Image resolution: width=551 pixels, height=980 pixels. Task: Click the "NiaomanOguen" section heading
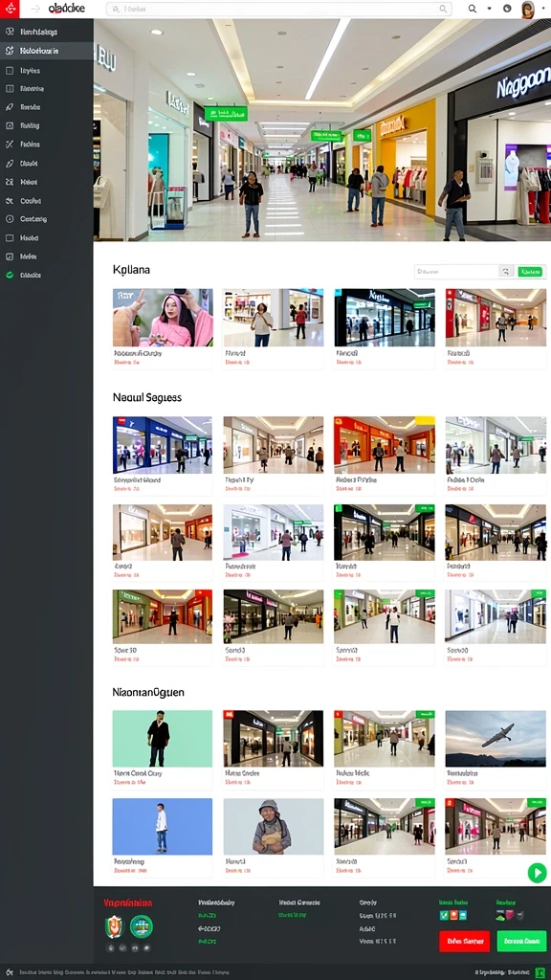click(x=148, y=693)
